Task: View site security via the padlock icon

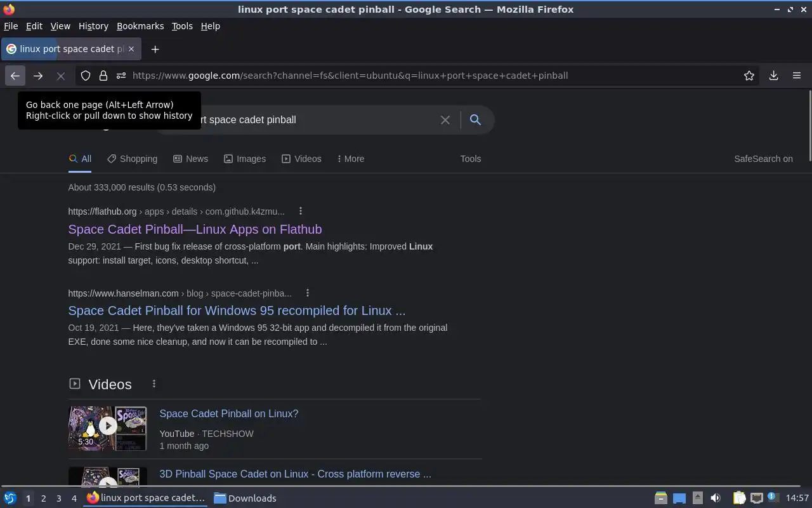Action: click(103, 76)
